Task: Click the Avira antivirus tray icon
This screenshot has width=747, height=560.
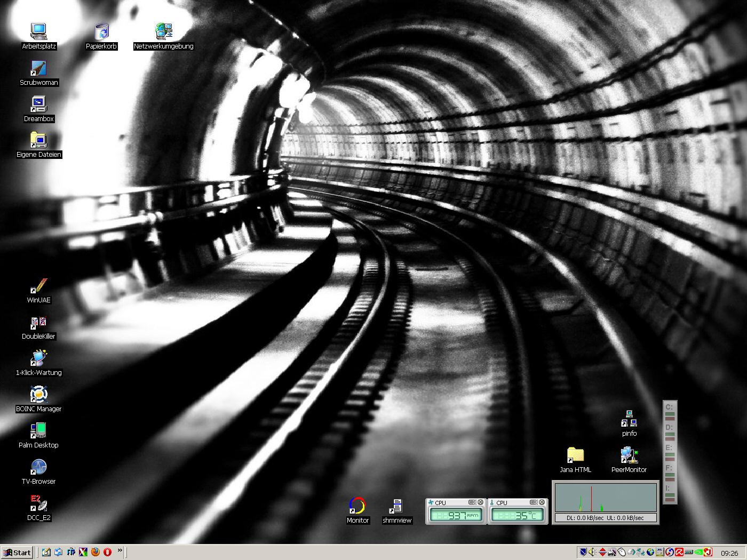Action: point(679,553)
